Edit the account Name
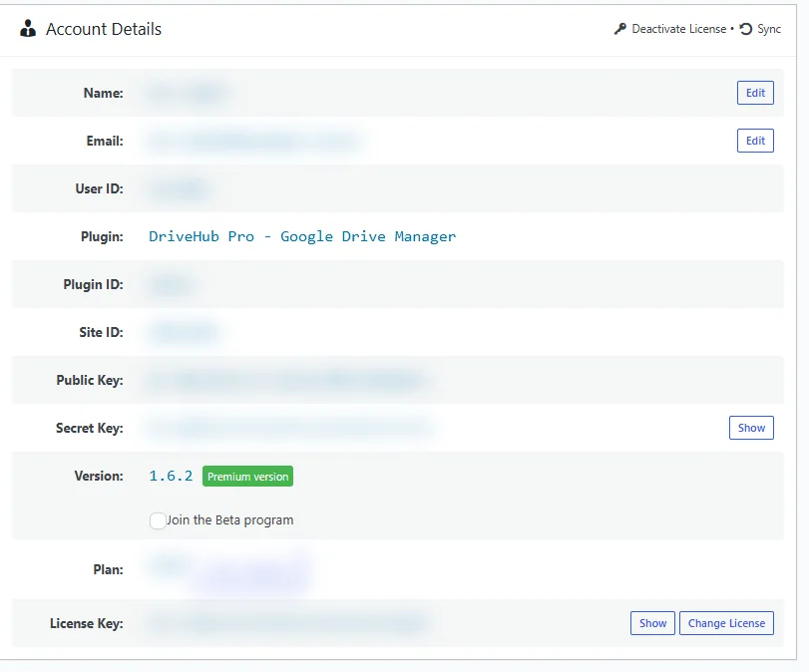The image size is (809, 672). tap(755, 93)
